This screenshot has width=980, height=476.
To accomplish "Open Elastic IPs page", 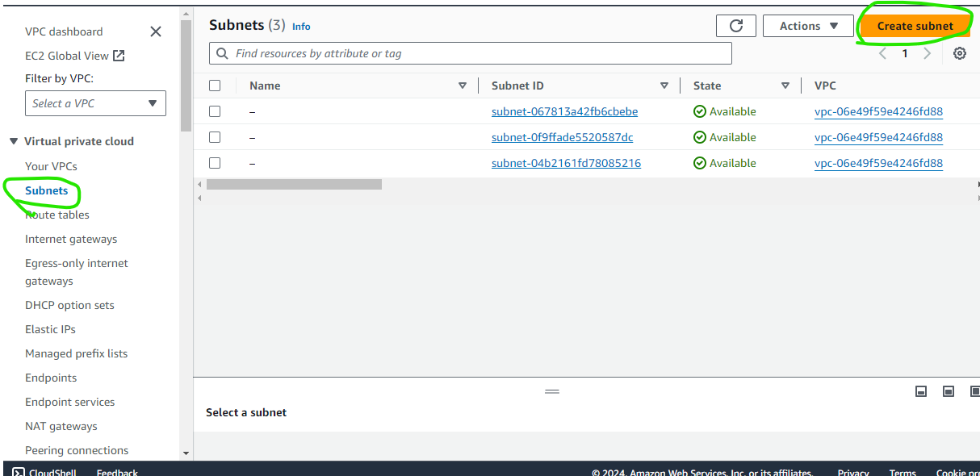I will point(52,329).
